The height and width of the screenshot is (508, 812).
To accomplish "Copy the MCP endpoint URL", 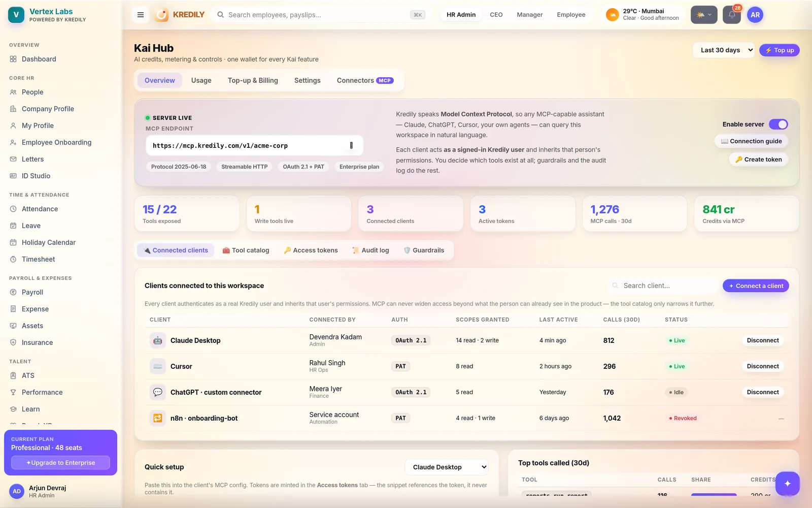I will (x=351, y=145).
